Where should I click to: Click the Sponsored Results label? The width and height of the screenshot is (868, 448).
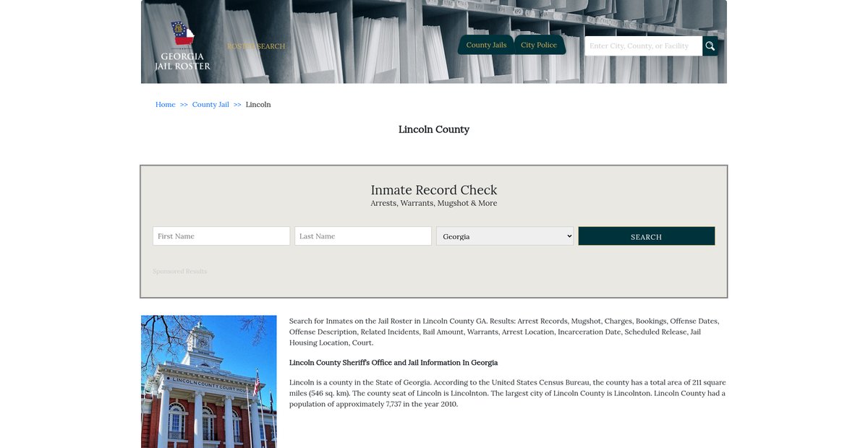179,272
